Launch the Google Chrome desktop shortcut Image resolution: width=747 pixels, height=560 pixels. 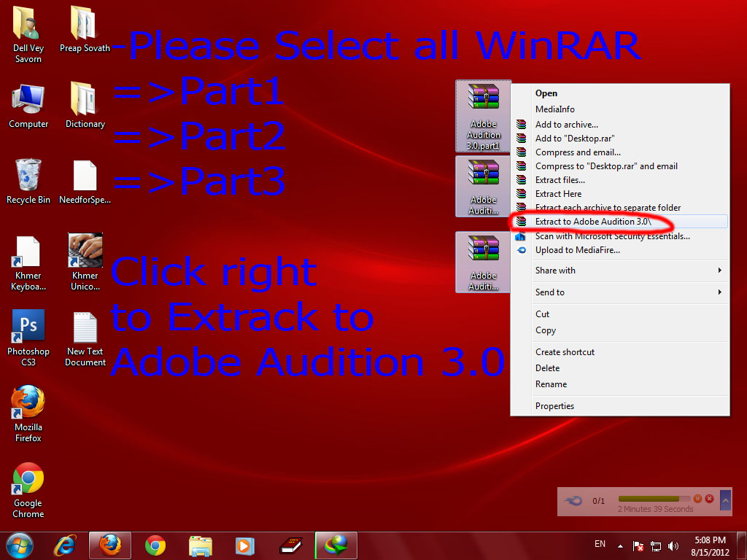28,490
